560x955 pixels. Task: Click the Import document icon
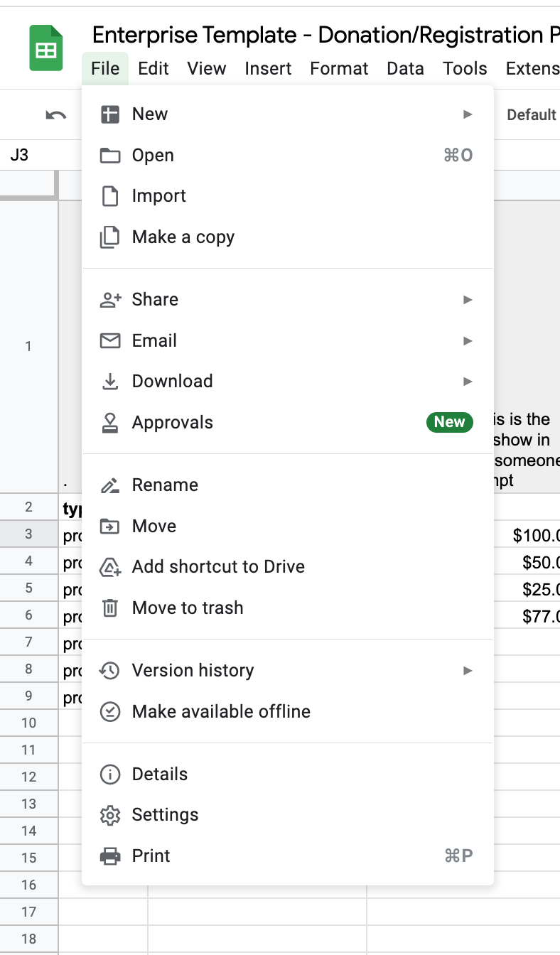click(x=110, y=196)
